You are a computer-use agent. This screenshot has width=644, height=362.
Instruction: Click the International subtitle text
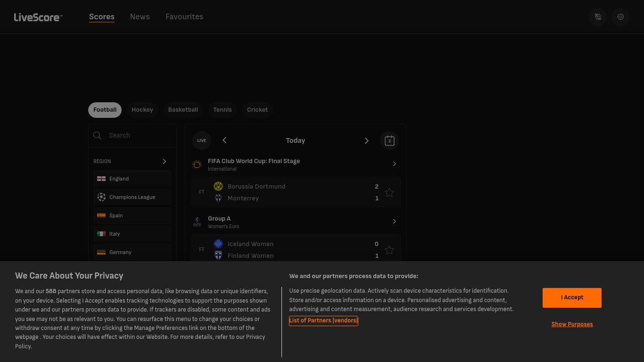pos(222,169)
